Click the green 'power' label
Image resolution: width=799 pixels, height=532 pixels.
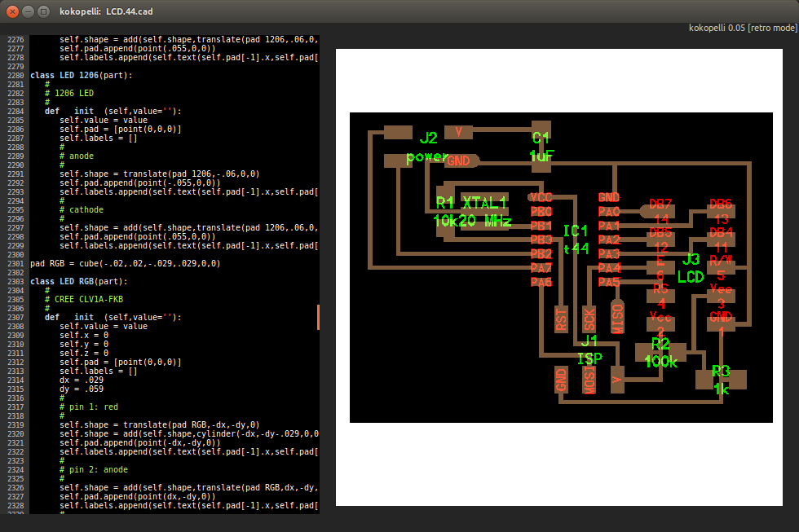427,157
